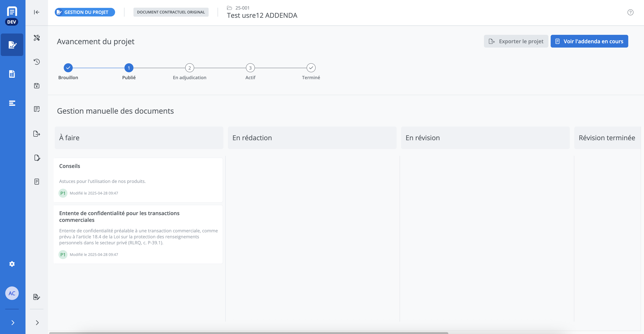Click the Gestion du projet tab pill
This screenshot has width=644, height=334.
pos(85,12)
